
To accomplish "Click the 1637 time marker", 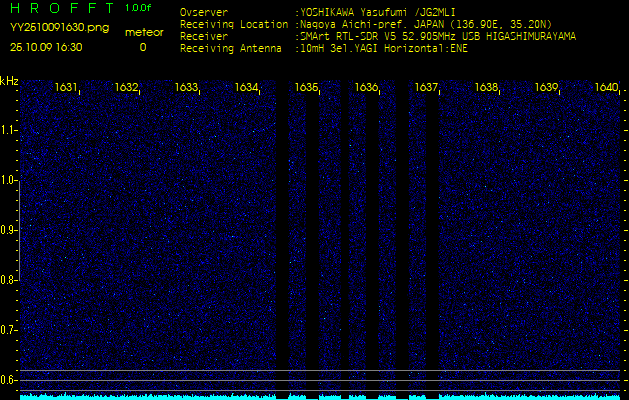I will pyautogui.click(x=426, y=87).
